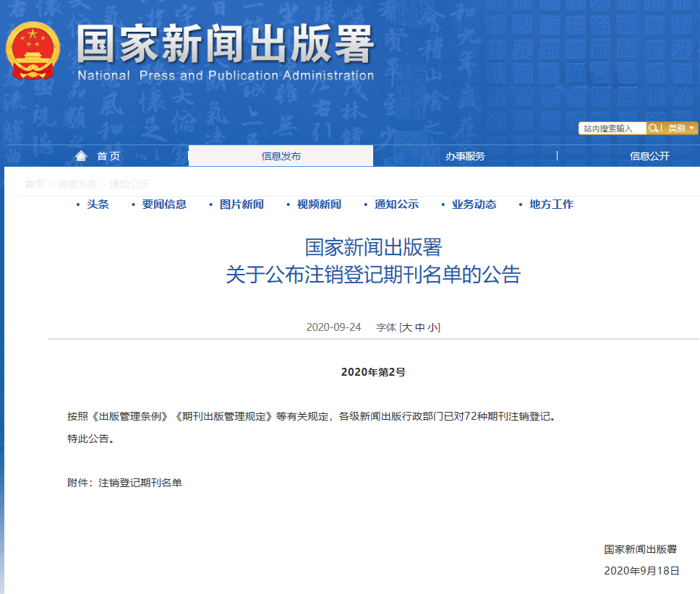Click the home house icon next to 首页

[x=80, y=155]
